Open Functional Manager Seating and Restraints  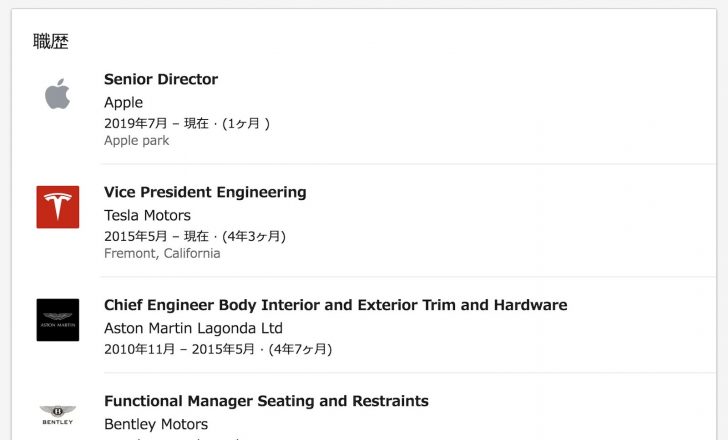point(266,401)
